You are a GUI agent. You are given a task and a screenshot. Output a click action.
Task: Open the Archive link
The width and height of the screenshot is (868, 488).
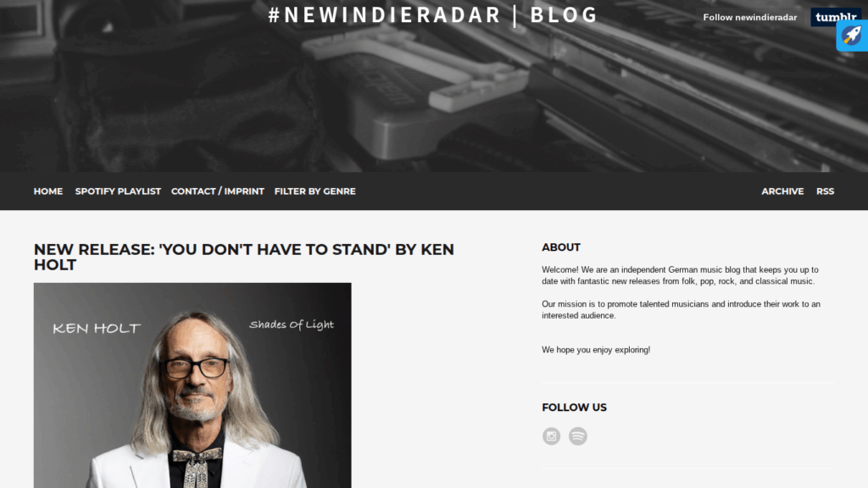click(782, 191)
